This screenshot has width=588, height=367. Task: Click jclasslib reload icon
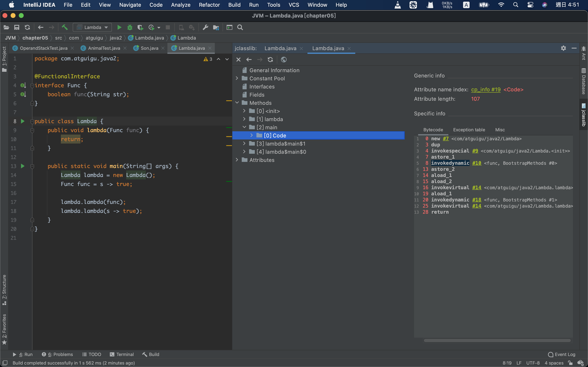[270, 60]
